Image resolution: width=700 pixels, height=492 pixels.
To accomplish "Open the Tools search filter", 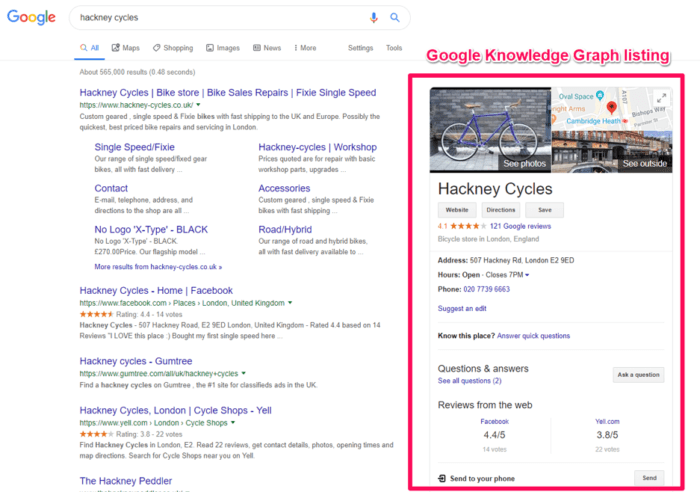I will click(394, 48).
